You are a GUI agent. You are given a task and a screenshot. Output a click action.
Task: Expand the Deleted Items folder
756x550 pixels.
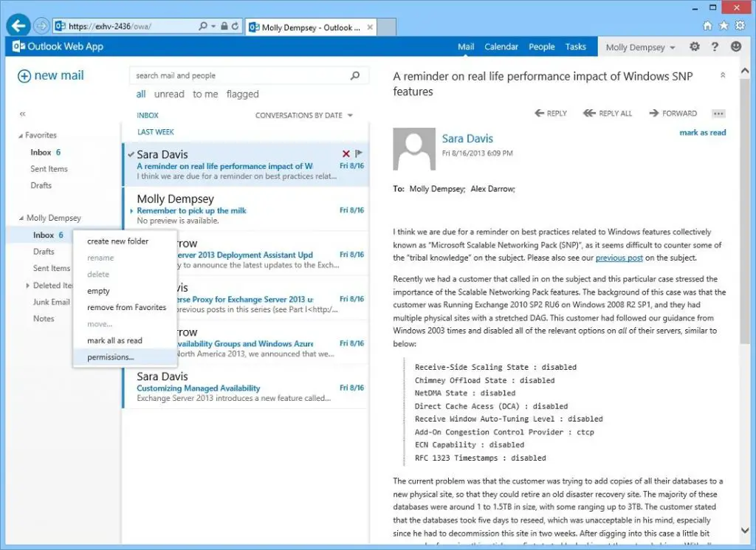coord(27,286)
